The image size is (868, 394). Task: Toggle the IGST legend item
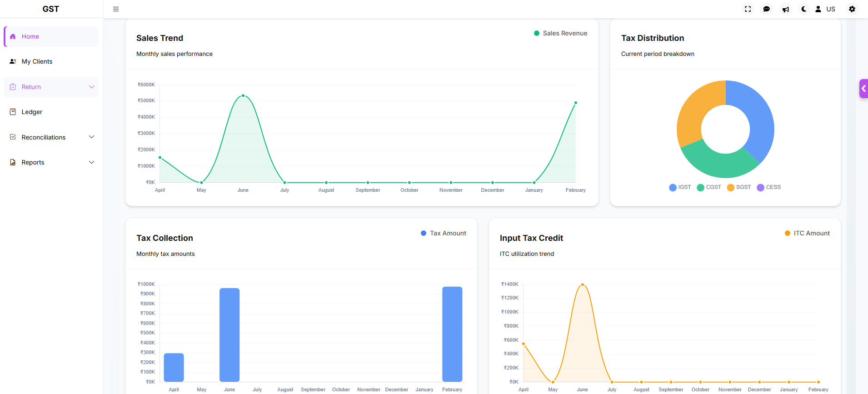[x=680, y=187]
